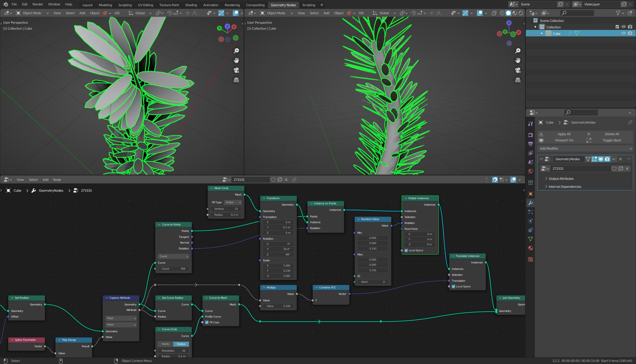Toggle modifier show in viewport icon
636x364 pixels.
[x=601, y=159]
